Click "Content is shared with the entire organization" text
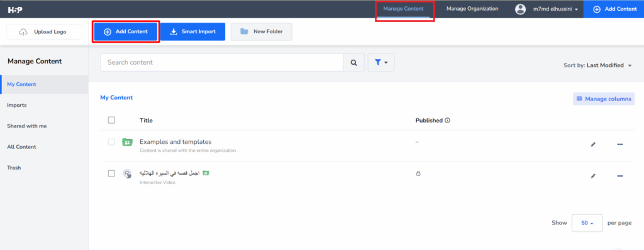 coord(187,151)
